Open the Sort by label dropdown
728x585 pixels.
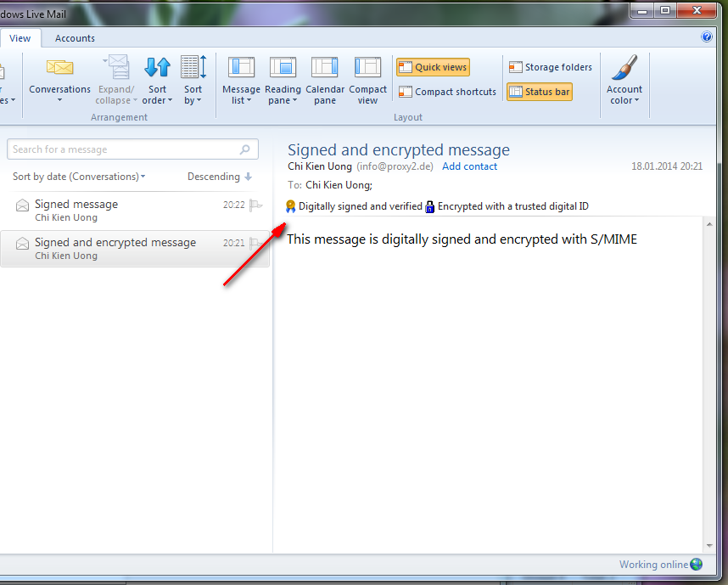point(193,95)
